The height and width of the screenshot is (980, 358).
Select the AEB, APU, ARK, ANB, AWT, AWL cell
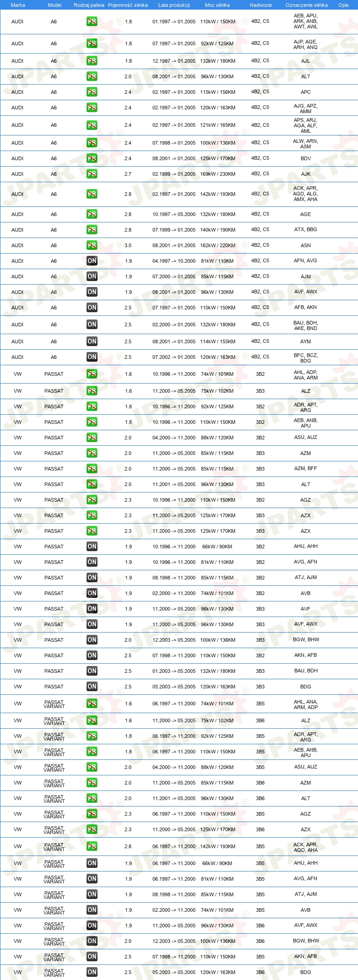[305, 21]
